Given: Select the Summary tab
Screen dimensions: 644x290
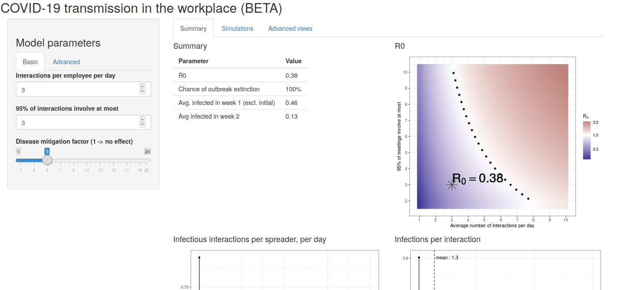Looking at the screenshot, I should (193, 29).
